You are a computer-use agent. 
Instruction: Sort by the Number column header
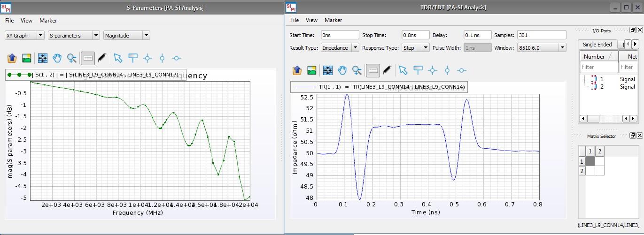[598, 56]
